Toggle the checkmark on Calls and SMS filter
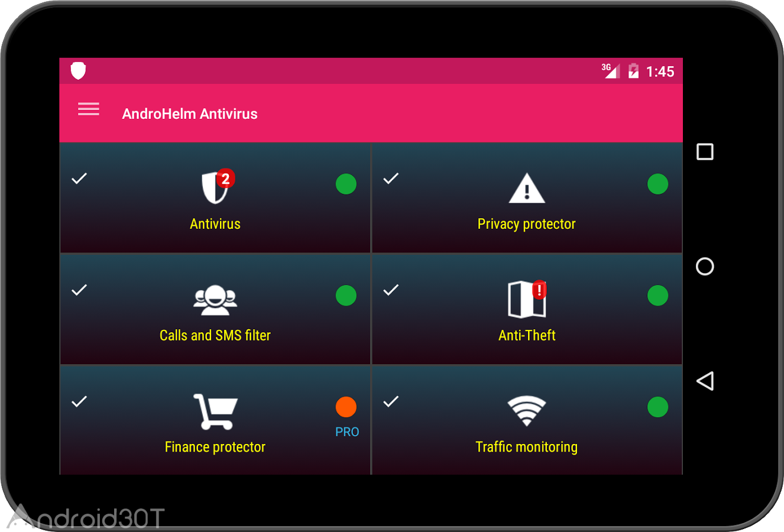 (x=79, y=290)
